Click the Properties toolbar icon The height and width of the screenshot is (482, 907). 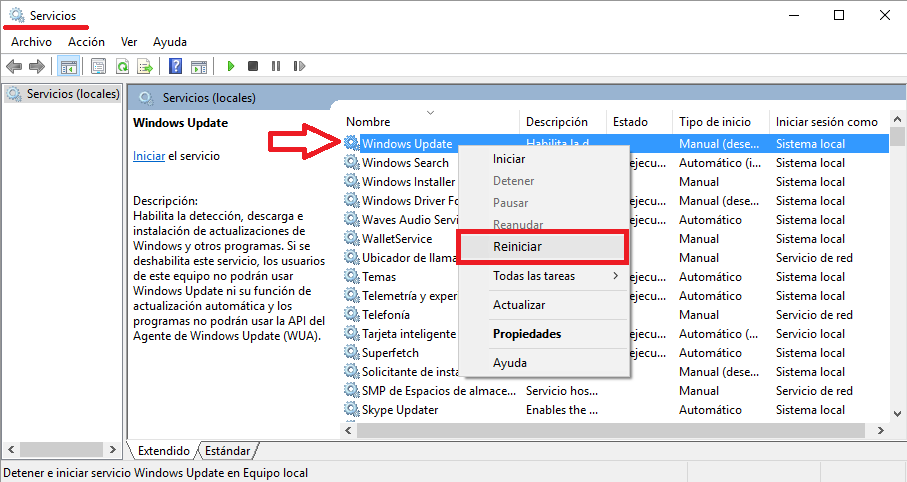pyautogui.click(x=98, y=67)
